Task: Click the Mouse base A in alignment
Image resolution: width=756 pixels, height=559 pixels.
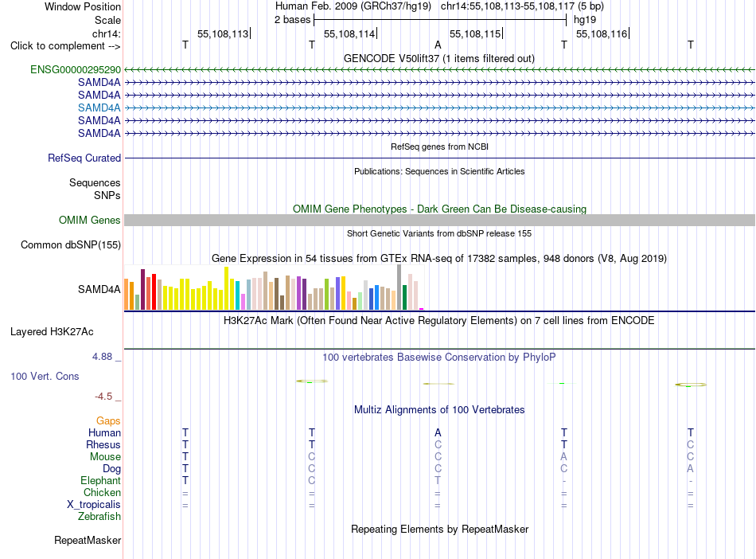Action: pyautogui.click(x=564, y=456)
